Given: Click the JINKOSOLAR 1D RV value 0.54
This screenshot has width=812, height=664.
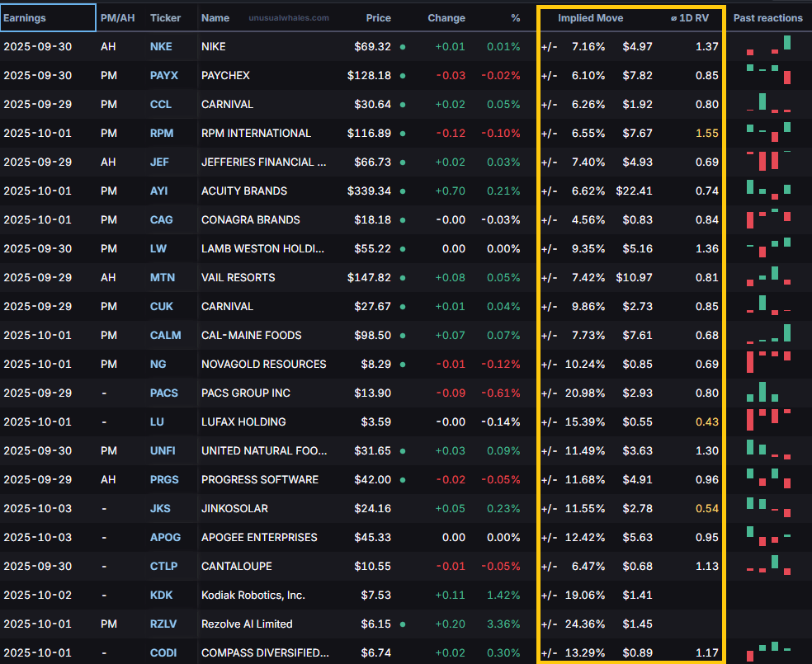Looking at the screenshot, I should pyautogui.click(x=707, y=509).
